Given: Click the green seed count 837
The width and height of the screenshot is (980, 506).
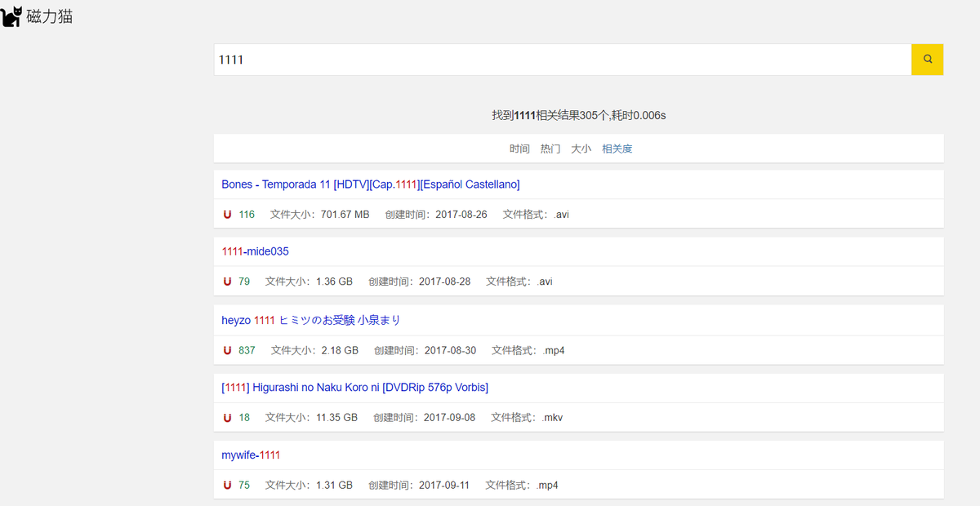Looking at the screenshot, I should [247, 349].
